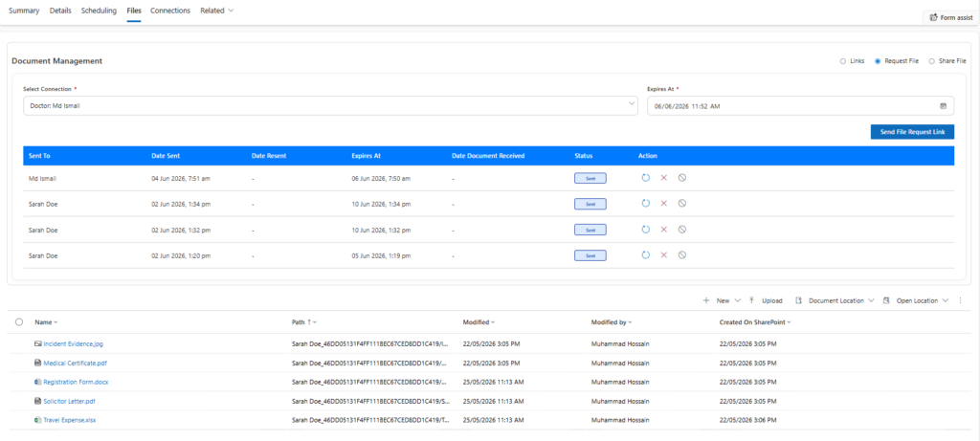Click the Travel Expense.xlsx Excel icon

pos(37,420)
